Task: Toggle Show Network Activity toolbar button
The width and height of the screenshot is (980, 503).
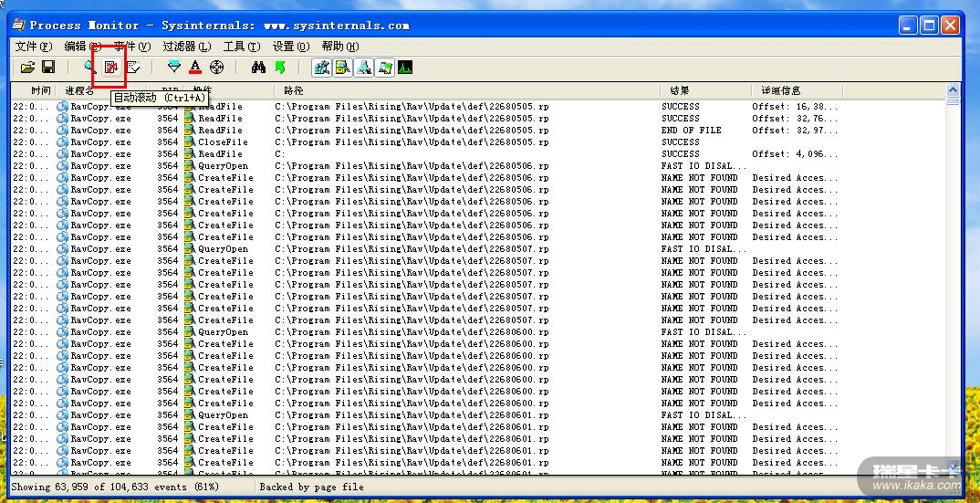Action: click(364, 67)
